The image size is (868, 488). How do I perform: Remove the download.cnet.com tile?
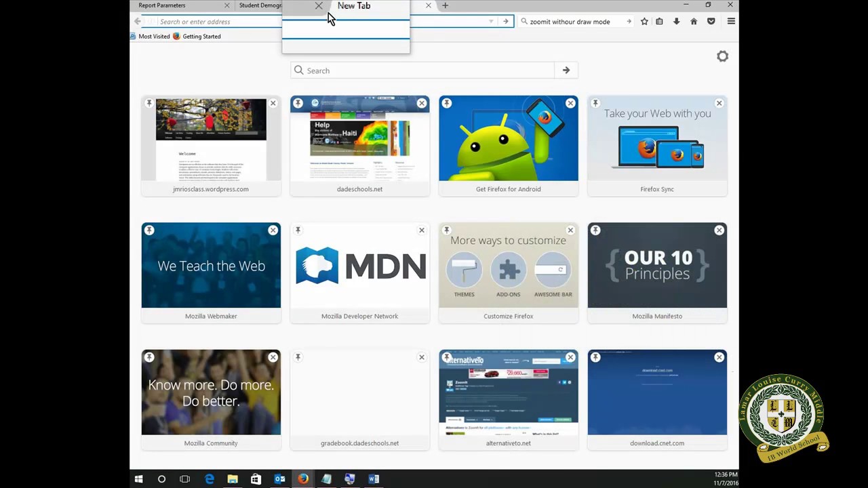tap(719, 357)
